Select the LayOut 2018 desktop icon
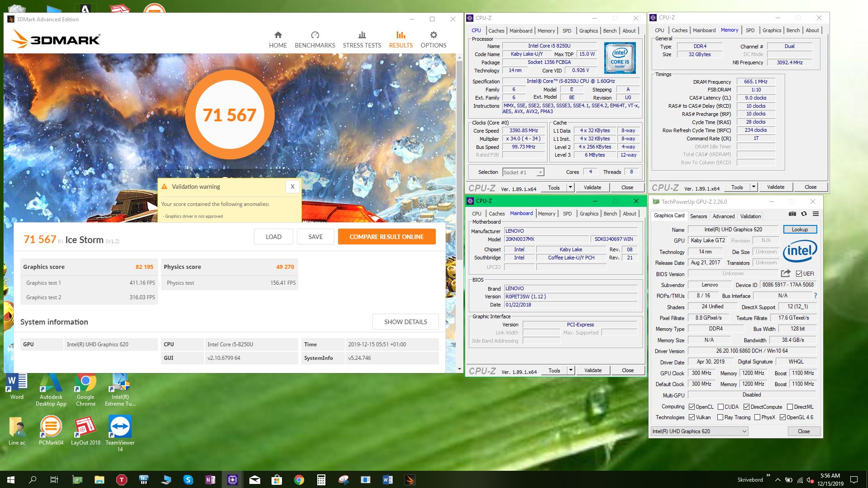The image size is (868, 488). click(x=86, y=431)
